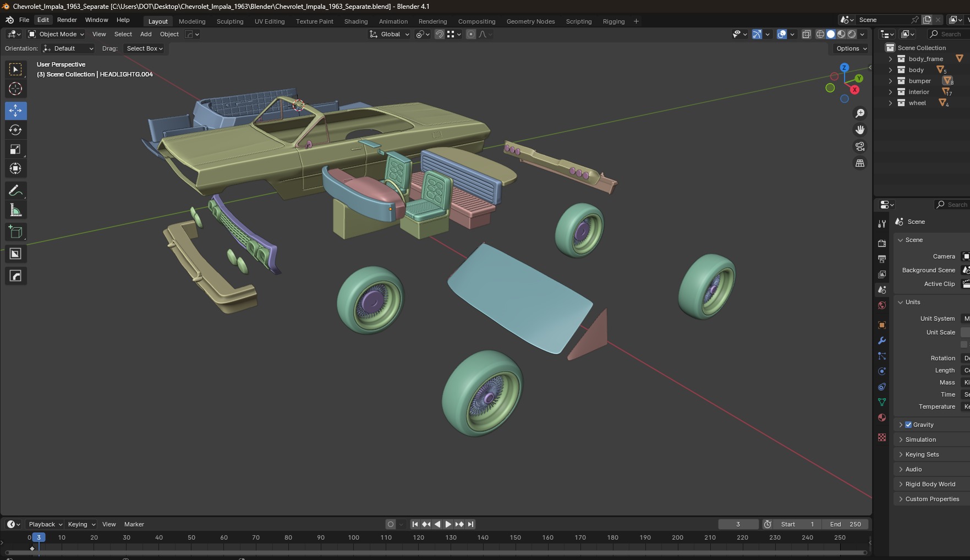Open the Add menu in viewport header
Image resolution: width=970 pixels, height=560 pixels.
146,34
